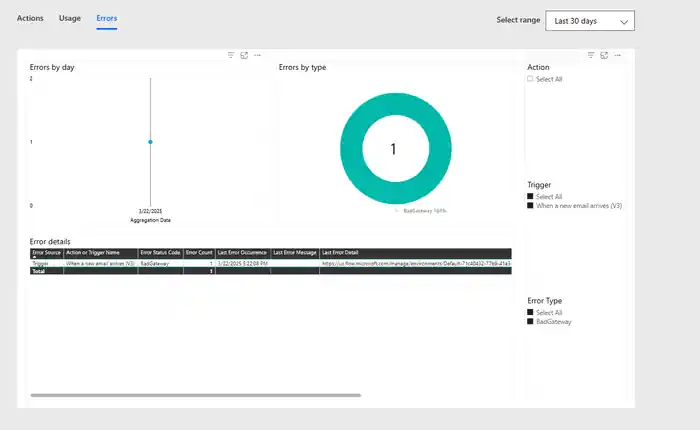Click the 3/22/2025 axis date label
700x430 pixels.
point(150,211)
